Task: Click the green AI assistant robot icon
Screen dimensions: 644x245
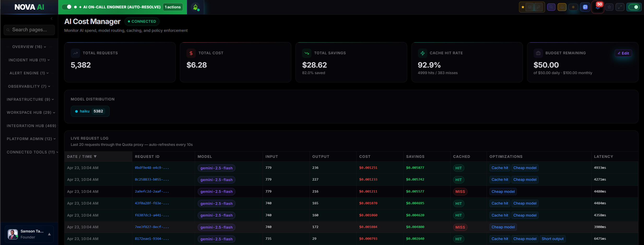Action: point(196,7)
